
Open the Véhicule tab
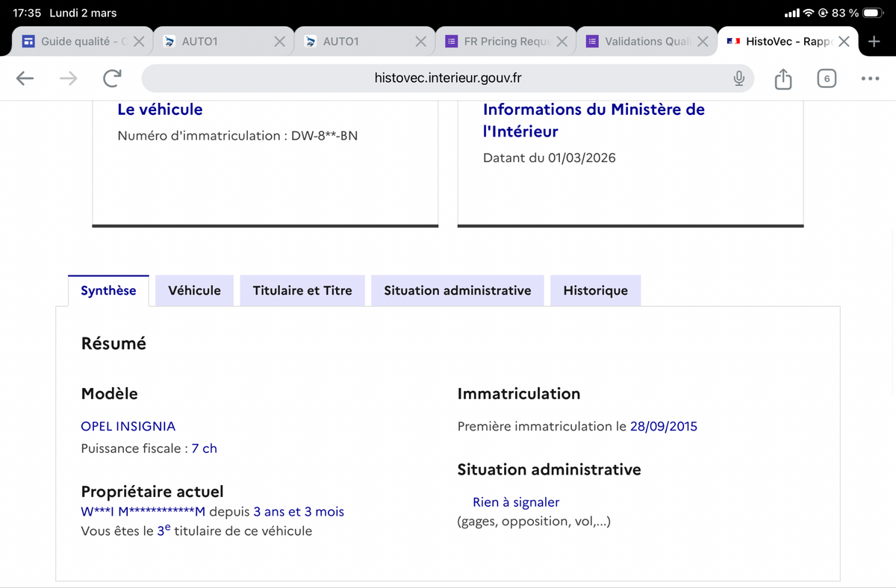pyautogui.click(x=194, y=290)
